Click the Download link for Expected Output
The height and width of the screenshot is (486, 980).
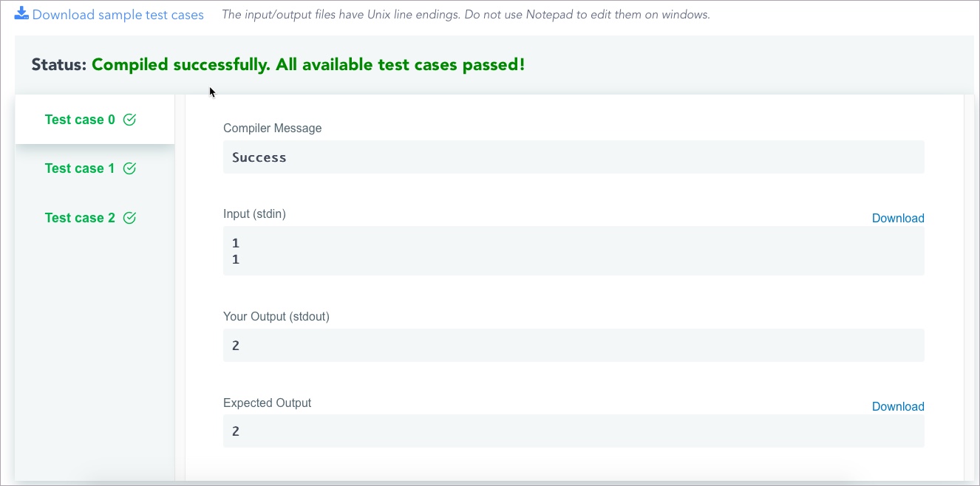(898, 406)
